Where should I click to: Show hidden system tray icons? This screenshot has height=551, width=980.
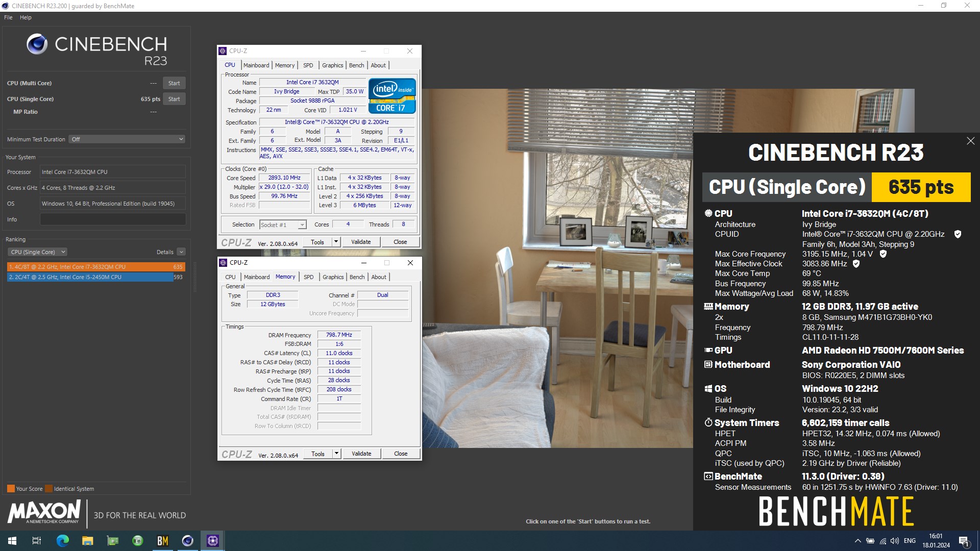click(x=857, y=541)
